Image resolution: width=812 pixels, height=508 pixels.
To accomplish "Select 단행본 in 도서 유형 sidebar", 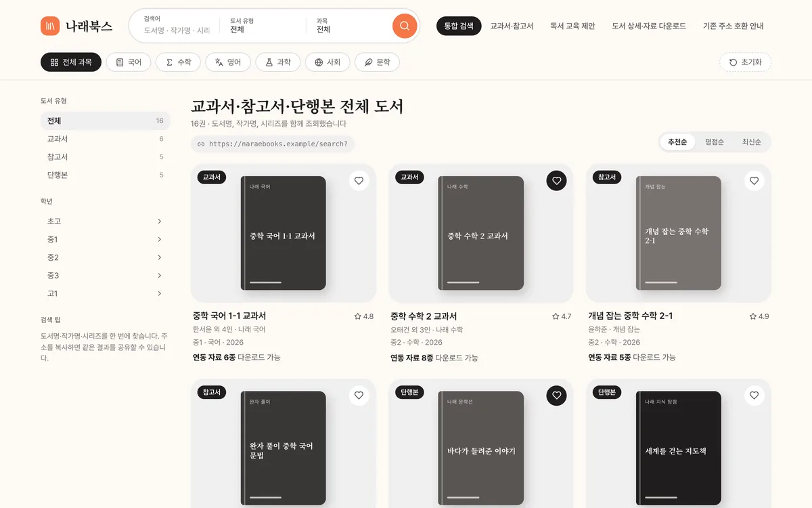I will point(105,175).
